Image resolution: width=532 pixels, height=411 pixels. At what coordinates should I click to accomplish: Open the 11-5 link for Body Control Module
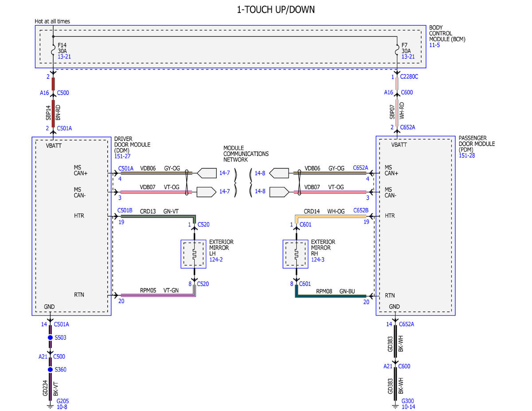[x=434, y=45]
